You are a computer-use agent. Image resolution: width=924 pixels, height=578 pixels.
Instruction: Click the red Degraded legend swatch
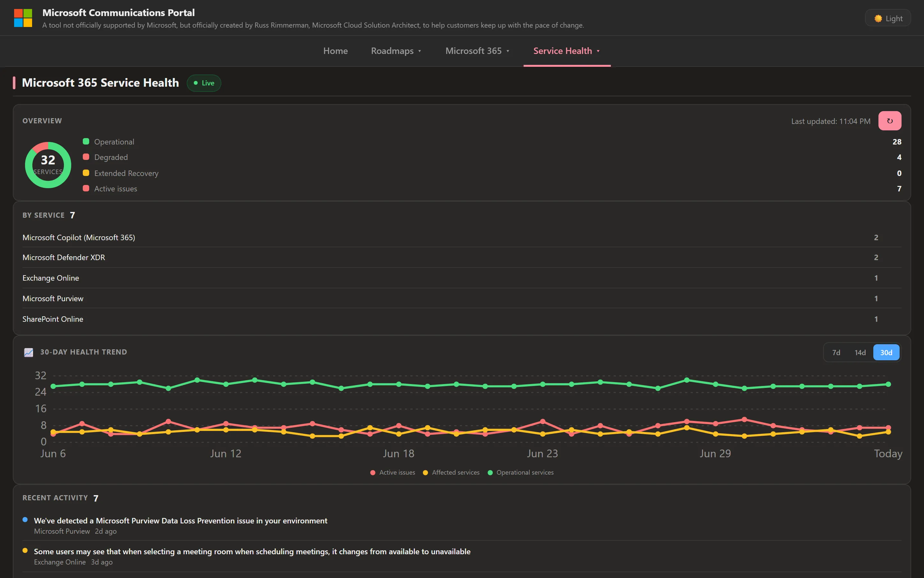point(86,157)
